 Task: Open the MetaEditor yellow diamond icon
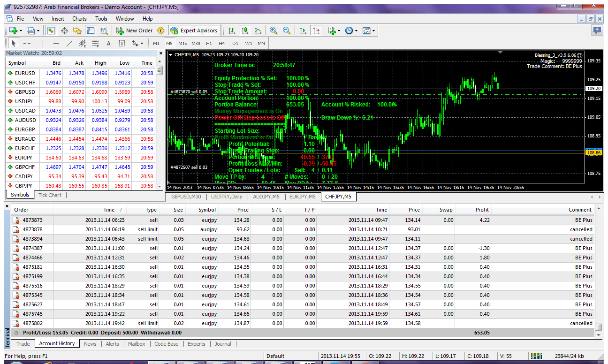tap(161, 30)
